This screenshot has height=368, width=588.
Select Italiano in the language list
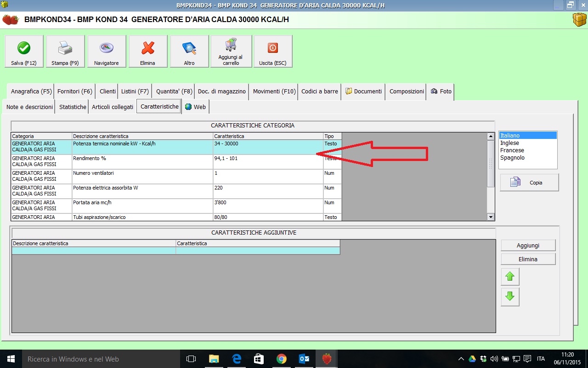(x=528, y=136)
